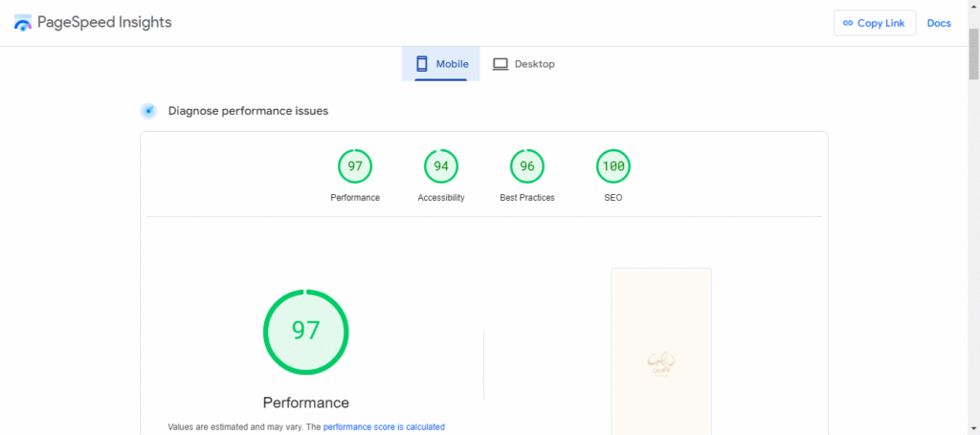The image size is (980, 435).
Task: Open 'performance score is calculated' link
Action: click(x=384, y=427)
